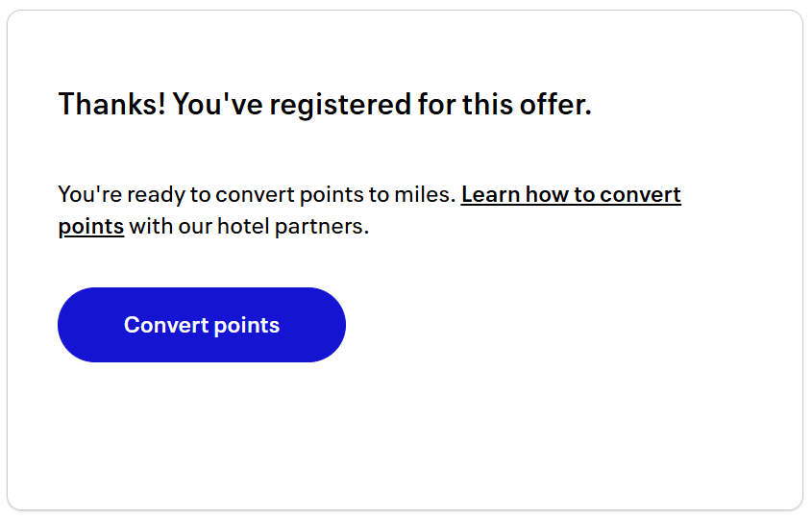Click the Convert points button
The width and height of the screenshot is (812, 520).
(202, 325)
